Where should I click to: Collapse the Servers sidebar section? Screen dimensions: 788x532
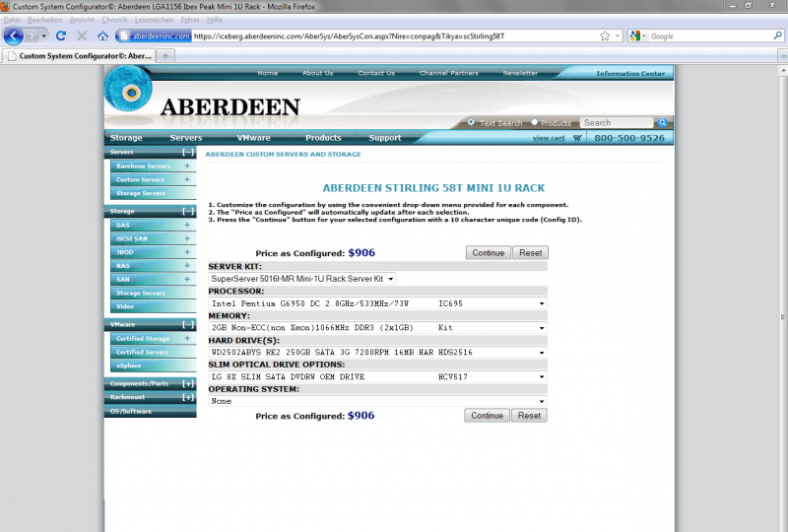(188, 152)
